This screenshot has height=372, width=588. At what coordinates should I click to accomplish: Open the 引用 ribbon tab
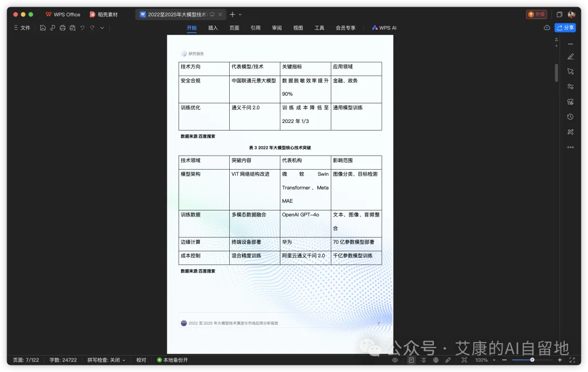[255, 28]
